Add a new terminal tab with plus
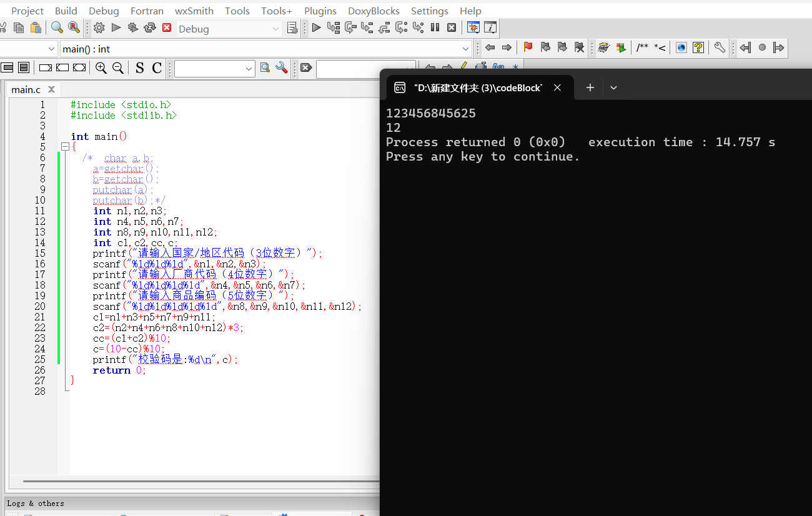Viewport: 812px width, 516px height. [590, 88]
